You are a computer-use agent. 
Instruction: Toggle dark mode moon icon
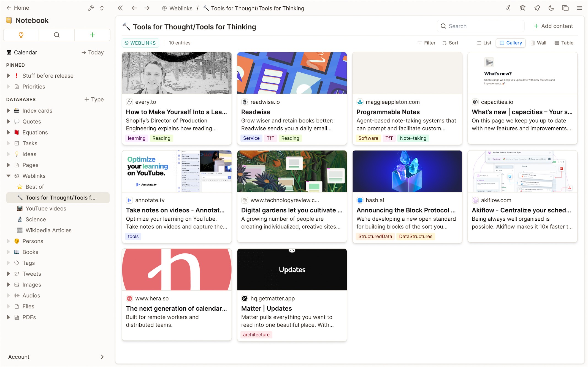coord(551,8)
